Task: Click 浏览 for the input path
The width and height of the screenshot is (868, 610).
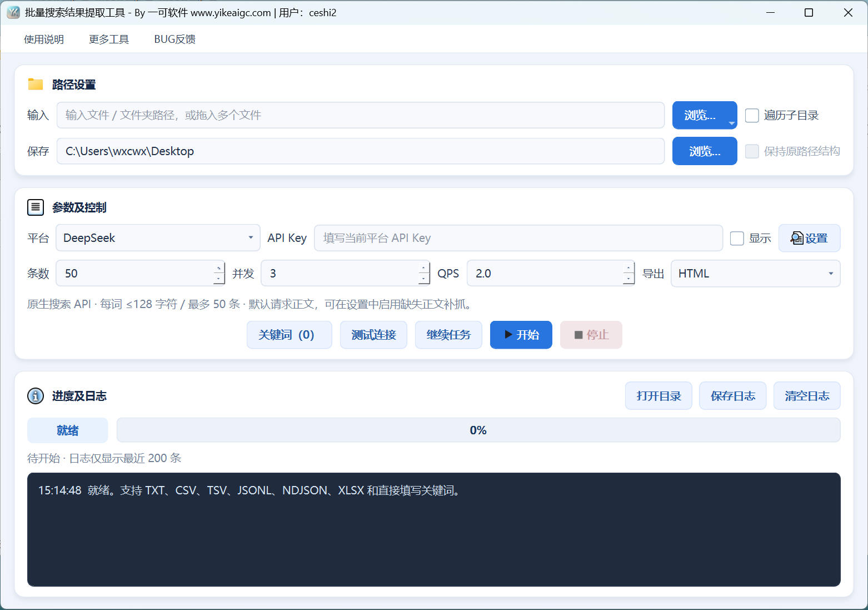Action: tap(700, 115)
